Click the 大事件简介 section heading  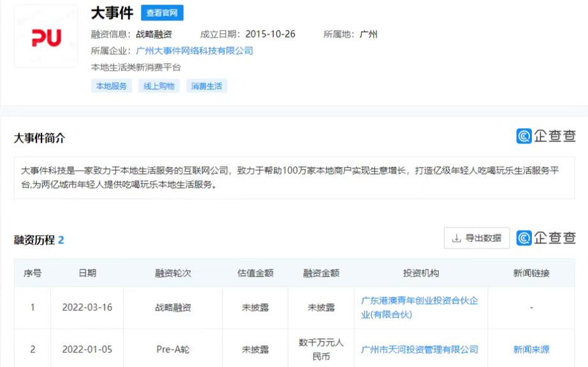click(x=40, y=138)
